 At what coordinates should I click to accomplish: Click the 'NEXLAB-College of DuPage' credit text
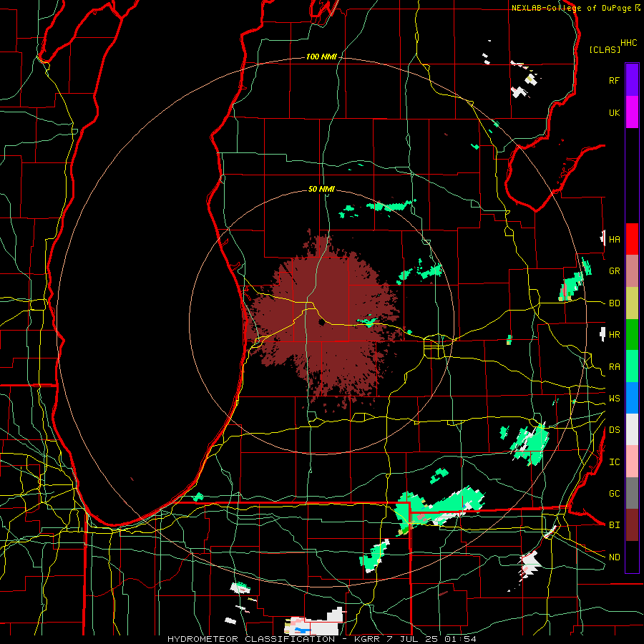click(571, 8)
